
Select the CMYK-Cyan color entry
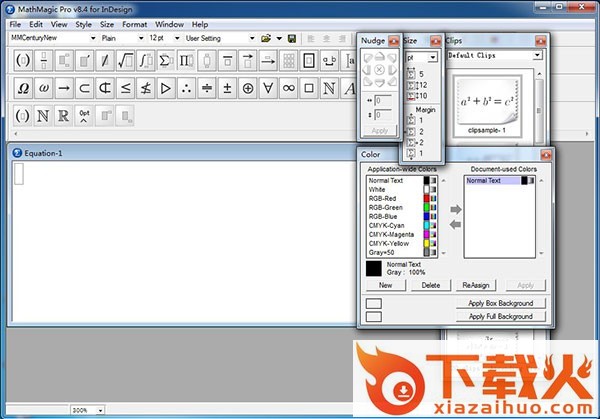click(x=402, y=225)
